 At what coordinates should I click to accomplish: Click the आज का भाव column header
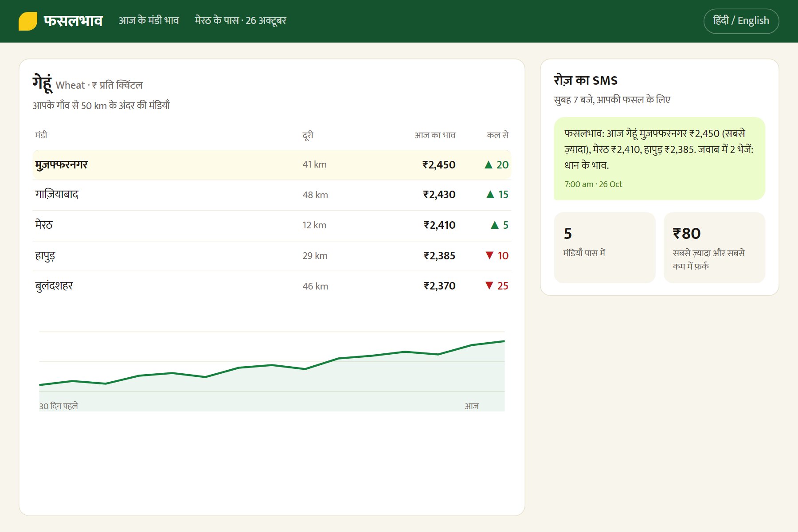pos(435,135)
